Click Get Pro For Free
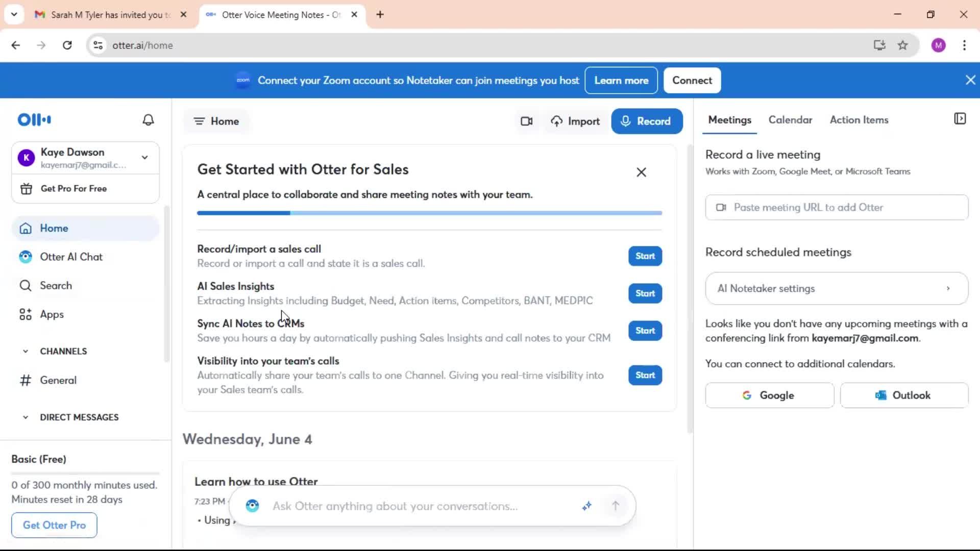Screen dimensions: 980x551 tap(86, 189)
